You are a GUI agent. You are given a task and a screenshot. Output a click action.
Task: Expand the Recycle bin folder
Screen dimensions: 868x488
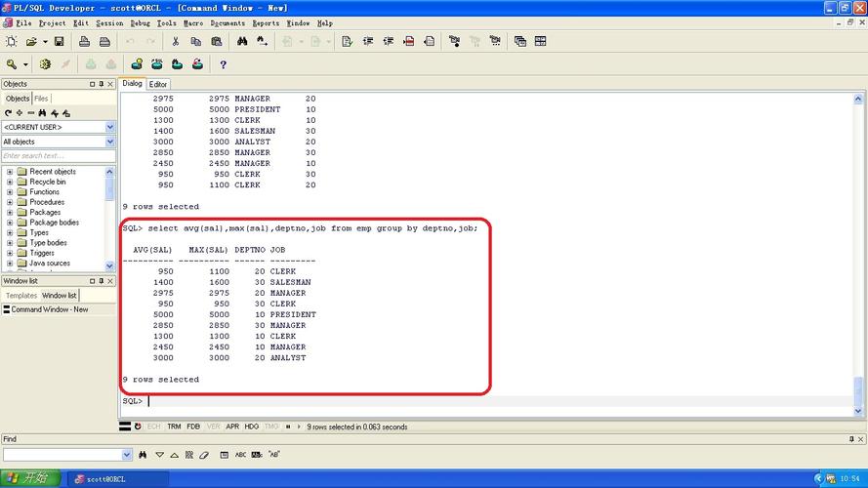[x=10, y=182]
